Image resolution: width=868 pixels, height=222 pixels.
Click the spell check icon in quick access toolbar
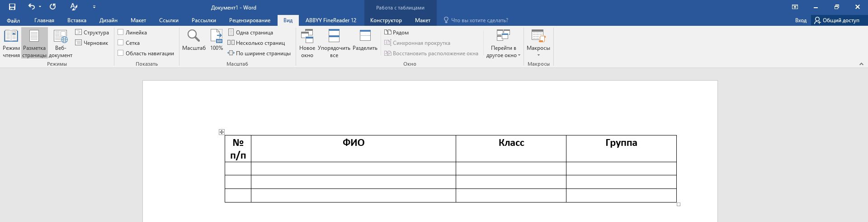(x=74, y=7)
